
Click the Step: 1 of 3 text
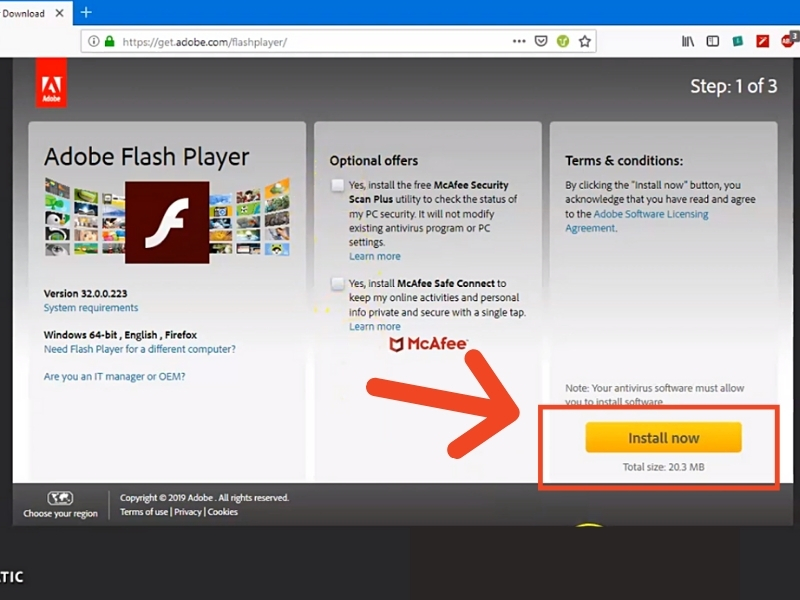734,86
